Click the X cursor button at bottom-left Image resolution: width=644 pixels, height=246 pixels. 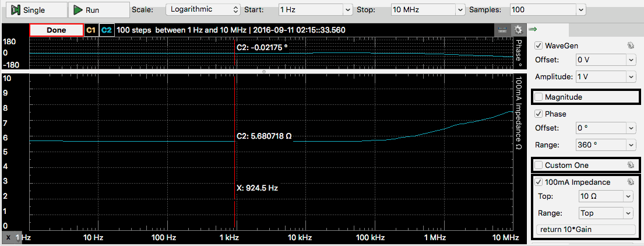(8, 237)
